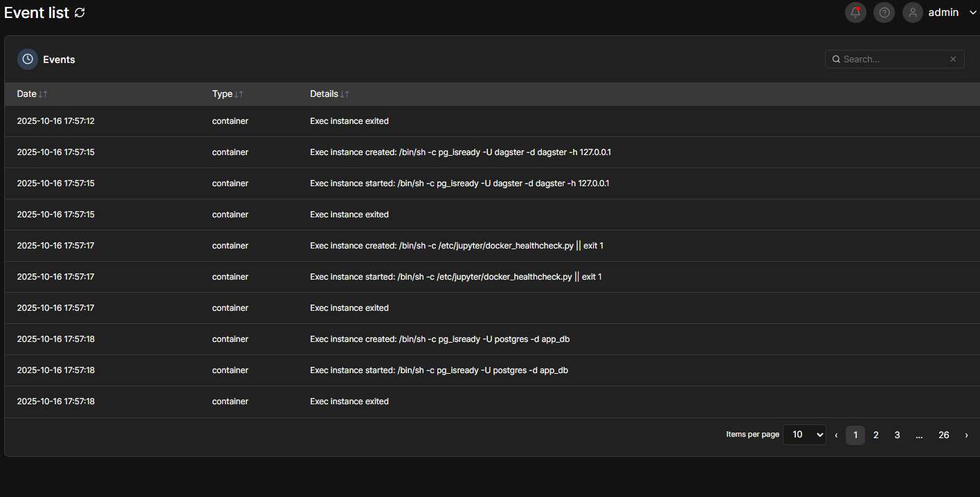Go to page 2 of events
Screen dimensions: 980x497
coord(876,435)
